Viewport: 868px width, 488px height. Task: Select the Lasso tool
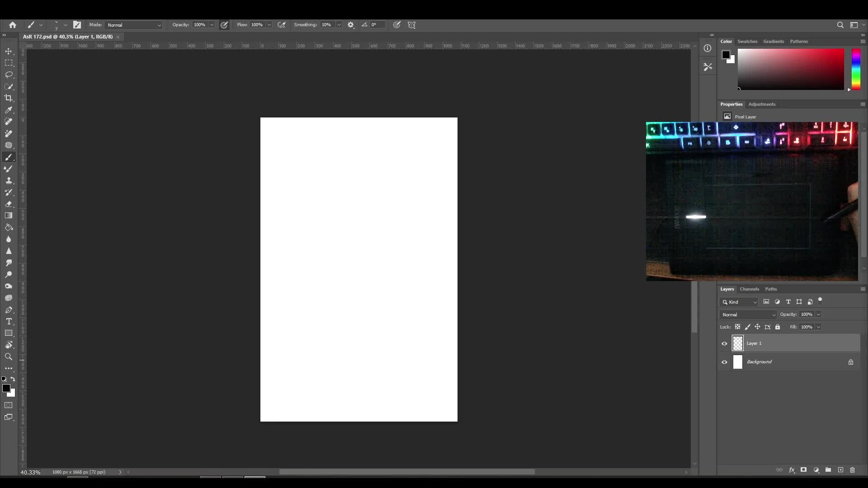(9, 75)
